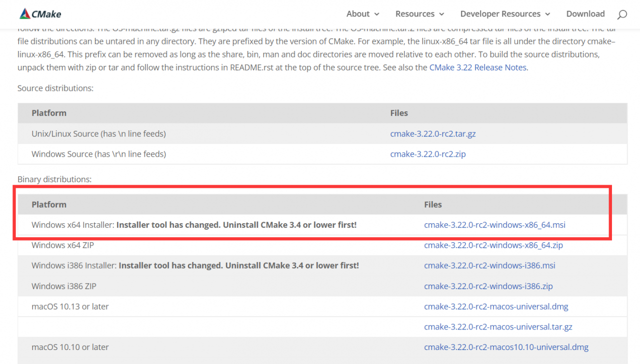This screenshot has height=364, width=640.
Task: Click the Files header in binary table
Action: [x=433, y=205]
